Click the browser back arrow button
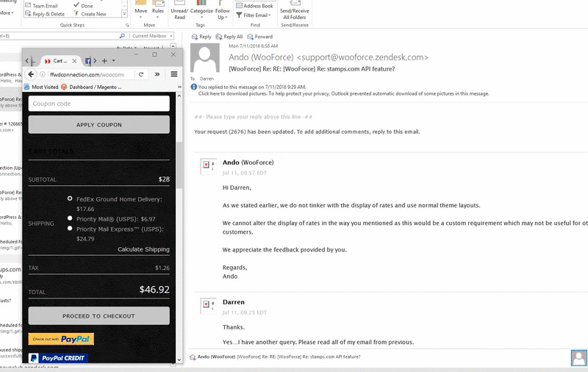This screenshot has width=588, height=372. coord(31,74)
